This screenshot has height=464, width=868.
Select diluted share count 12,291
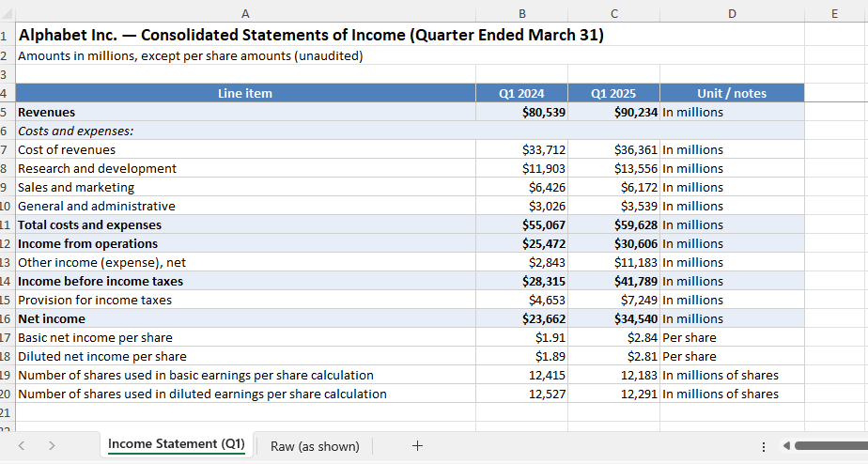coord(613,394)
